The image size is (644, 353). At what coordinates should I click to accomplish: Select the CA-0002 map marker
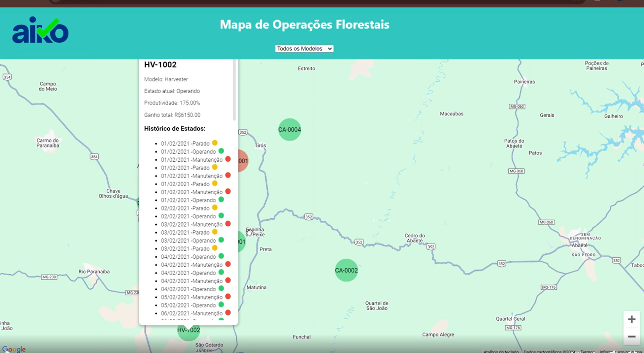click(x=346, y=270)
